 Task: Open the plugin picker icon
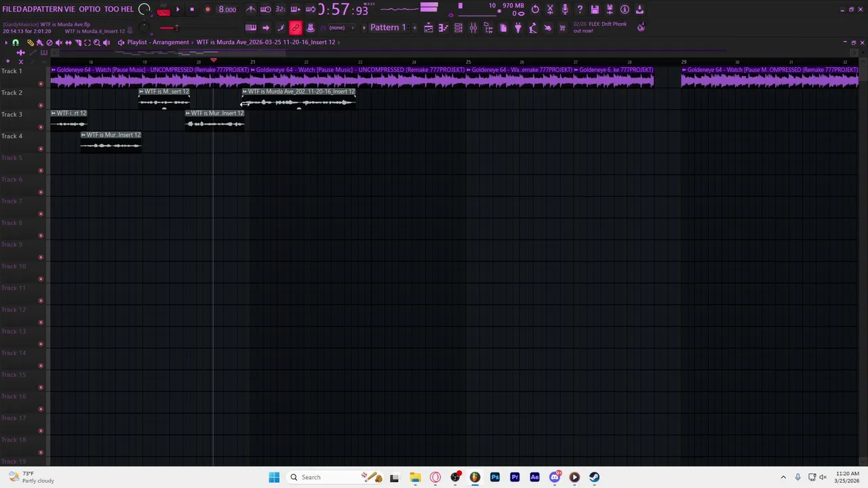click(x=518, y=28)
